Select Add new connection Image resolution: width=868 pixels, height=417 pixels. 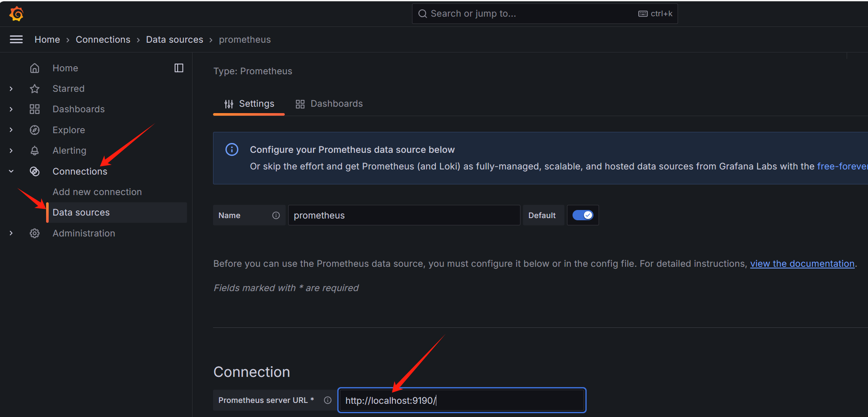tap(97, 192)
